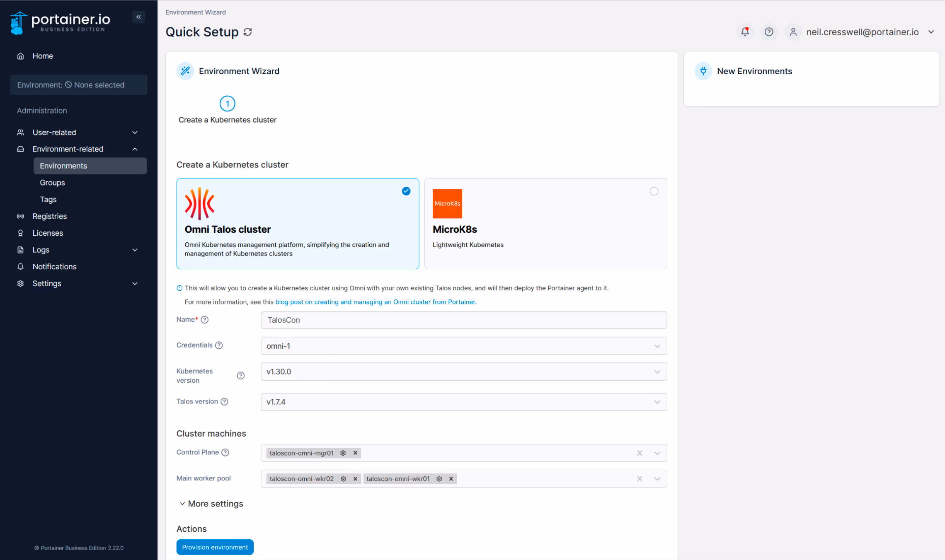
Task: Expand the Settings menu section
Action: pyautogui.click(x=135, y=283)
